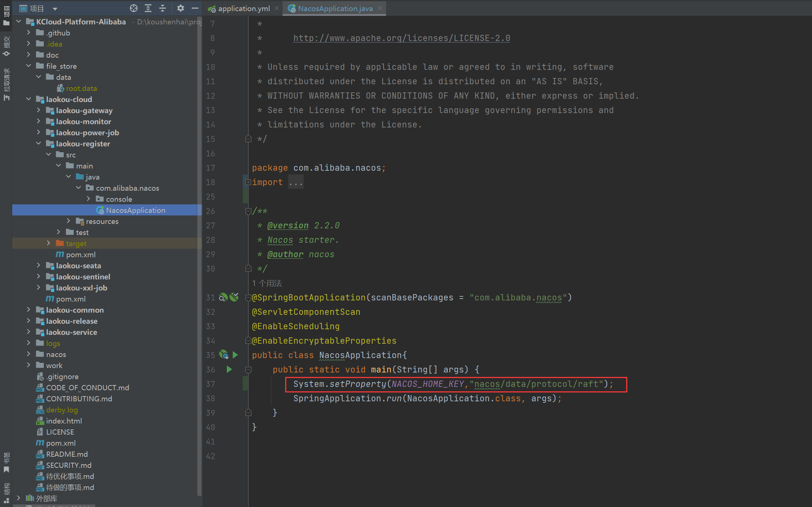The width and height of the screenshot is (812, 507).
Task: Close the application.yml tab
Action: (277, 8)
